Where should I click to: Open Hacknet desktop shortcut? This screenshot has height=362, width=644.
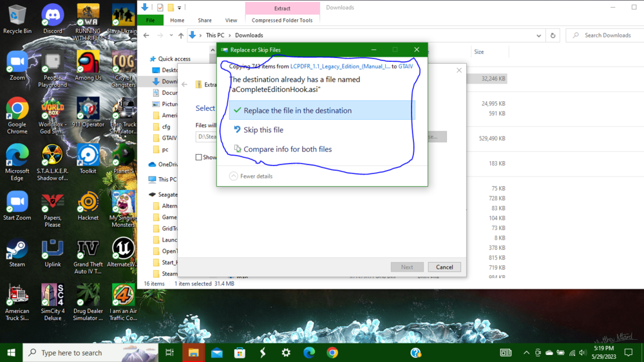88,206
